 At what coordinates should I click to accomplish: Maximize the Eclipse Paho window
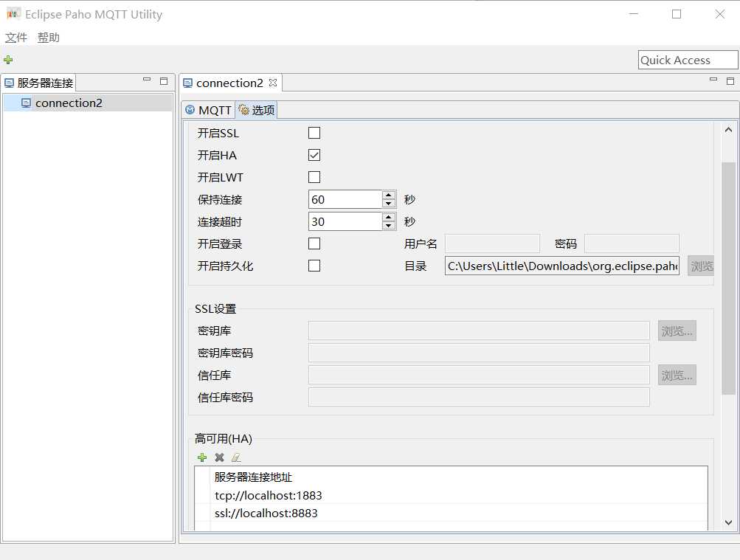click(677, 14)
